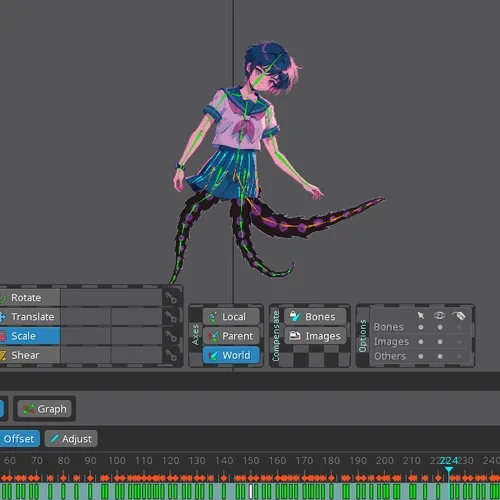This screenshot has height=500, width=500.
Task: Switch axes to Local
Action: (231, 317)
